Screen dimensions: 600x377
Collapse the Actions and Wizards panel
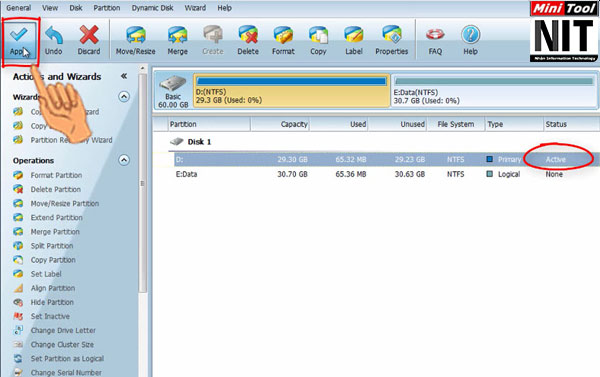click(x=124, y=76)
